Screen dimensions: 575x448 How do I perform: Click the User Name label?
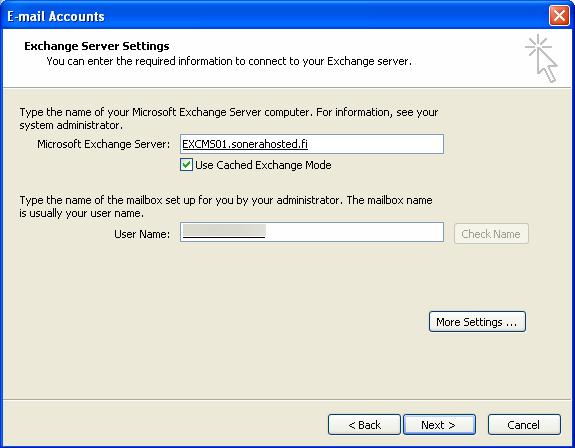pyautogui.click(x=142, y=234)
